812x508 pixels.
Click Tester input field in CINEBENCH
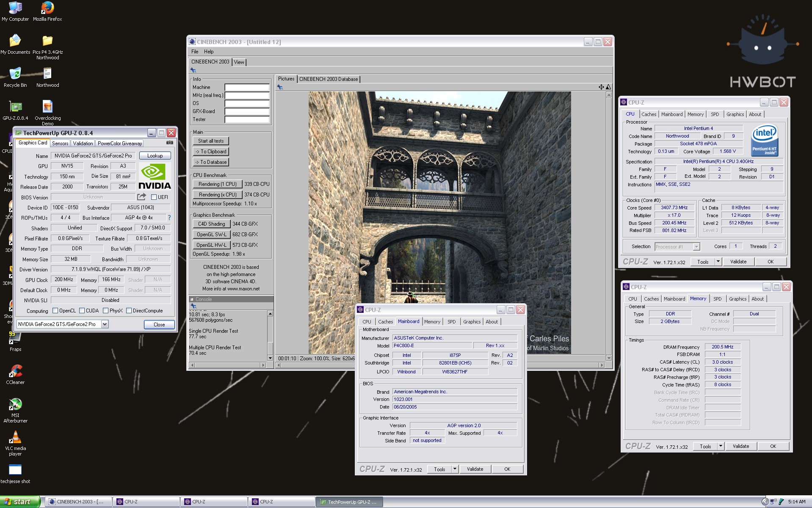coord(247,119)
